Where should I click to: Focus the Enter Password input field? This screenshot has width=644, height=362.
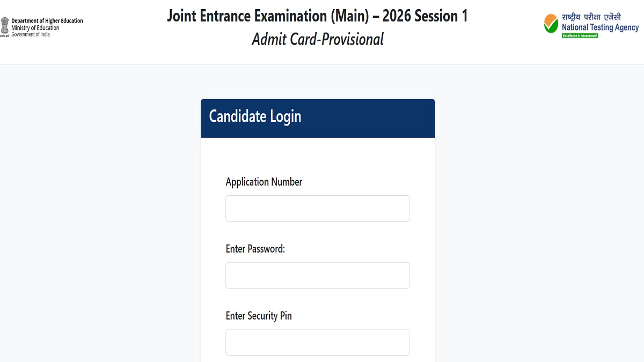point(318,276)
